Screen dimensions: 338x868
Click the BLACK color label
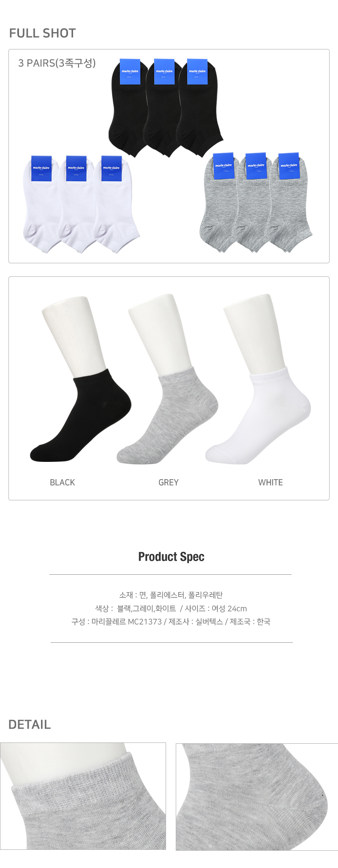[x=63, y=482]
